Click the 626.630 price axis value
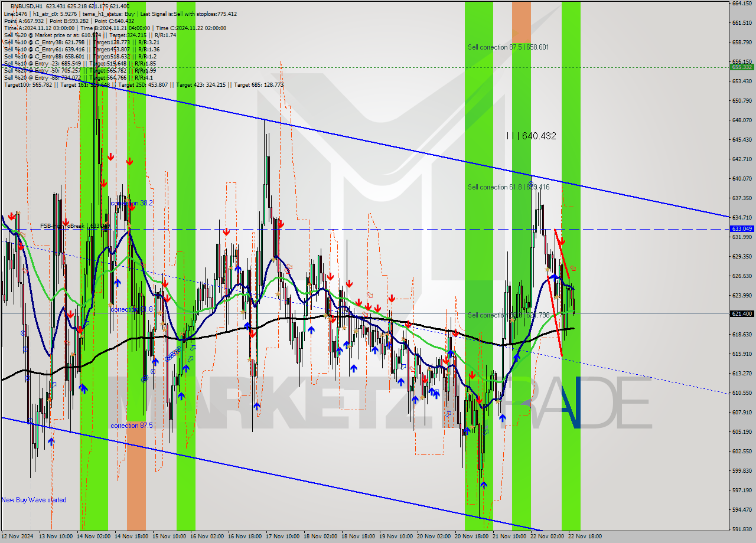The height and width of the screenshot is (543, 756). [x=742, y=276]
